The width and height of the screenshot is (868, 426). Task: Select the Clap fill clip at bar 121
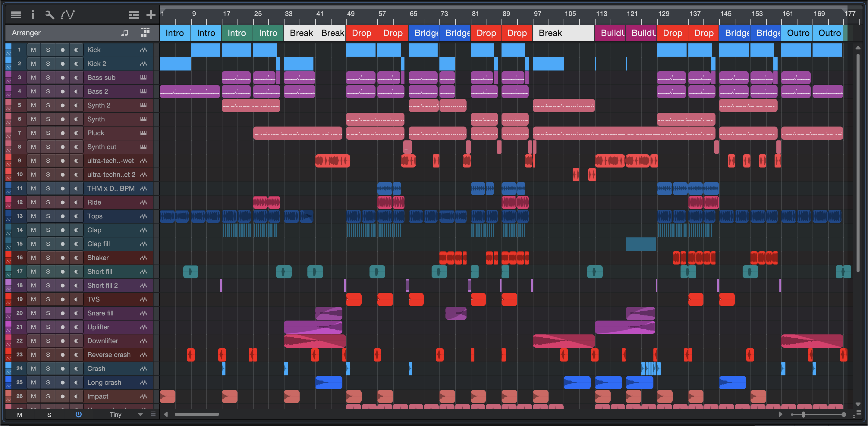[640, 244]
